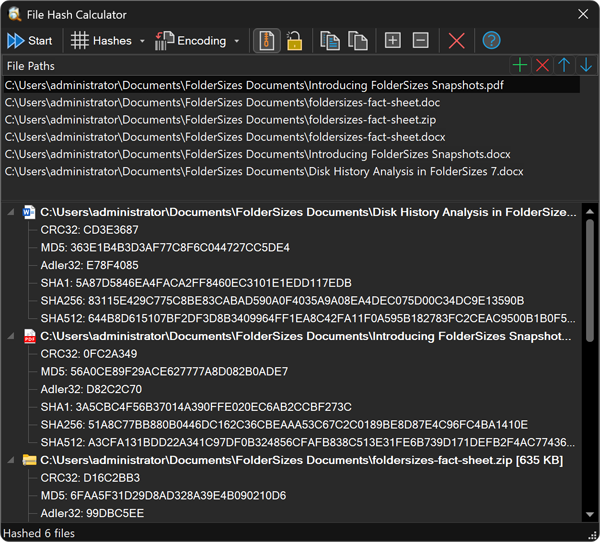
Task: Select foldersizes-fact-sheet.zip [635 KB] tree item
Action: click(x=302, y=460)
